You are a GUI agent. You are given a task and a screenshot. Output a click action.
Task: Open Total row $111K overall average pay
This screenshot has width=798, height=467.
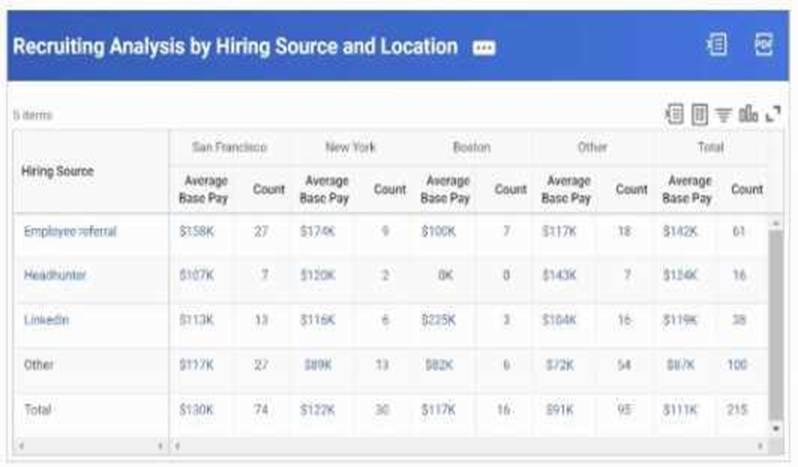pyautogui.click(x=679, y=410)
